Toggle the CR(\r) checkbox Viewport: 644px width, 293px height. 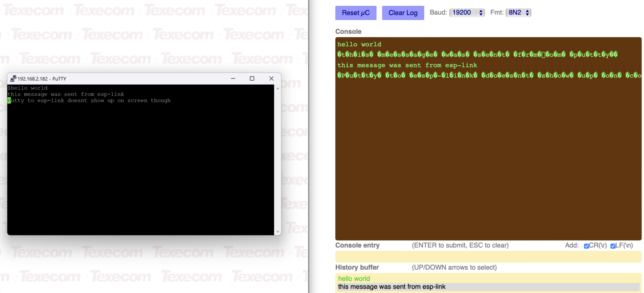tap(586, 246)
